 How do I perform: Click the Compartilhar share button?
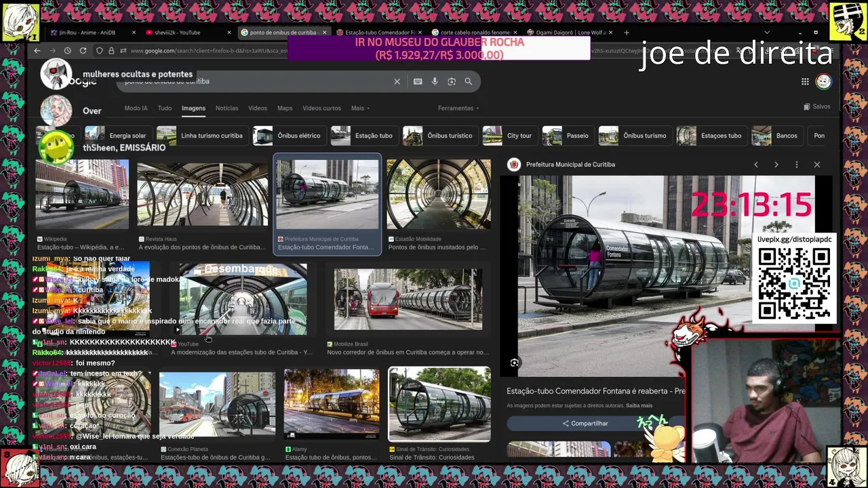pyautogui.click(x=585, y=424)
